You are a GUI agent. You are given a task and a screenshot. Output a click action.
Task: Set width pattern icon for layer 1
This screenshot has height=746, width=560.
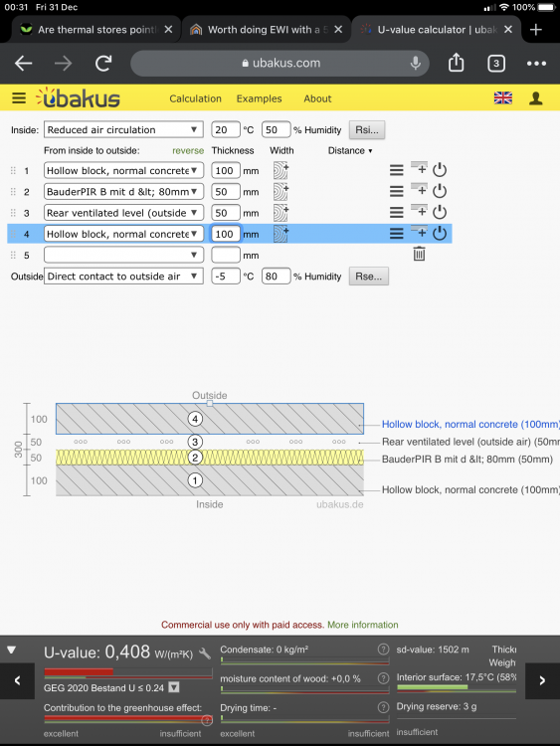[280, 170]
